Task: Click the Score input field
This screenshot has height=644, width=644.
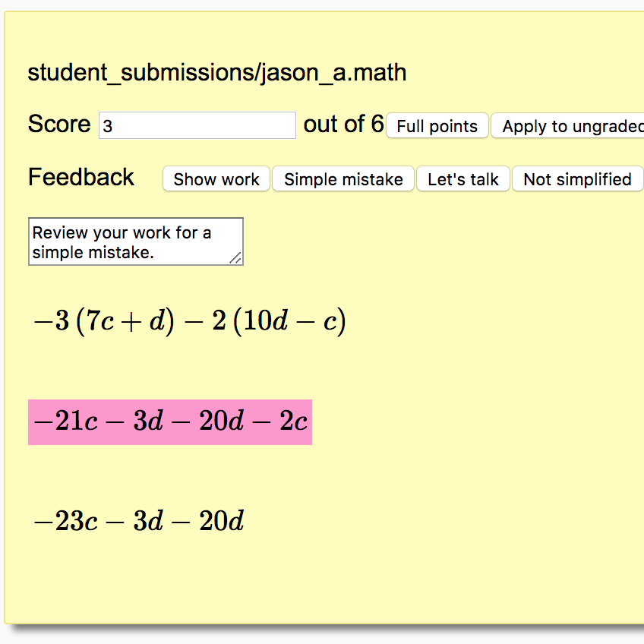Action: [197, 125]
